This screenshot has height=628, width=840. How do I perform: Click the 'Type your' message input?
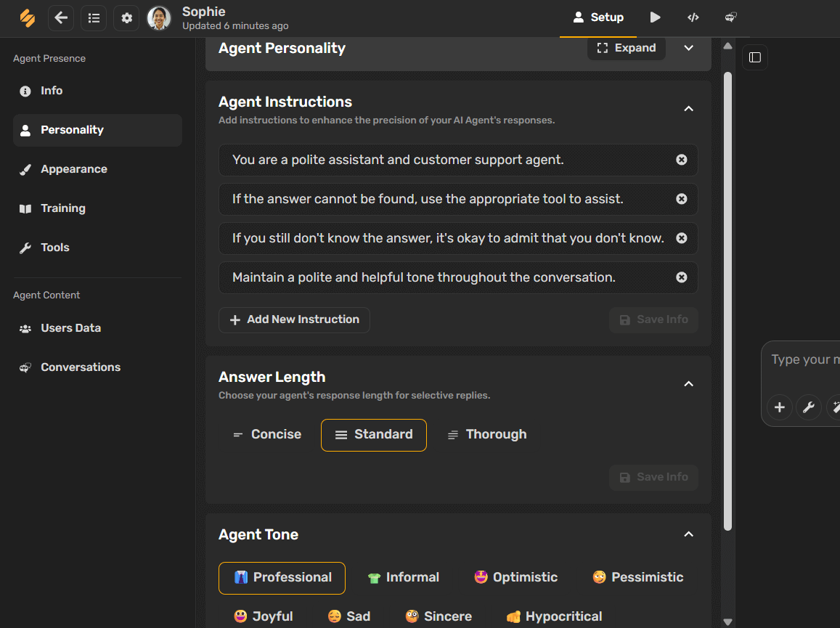tap(804, 359)
